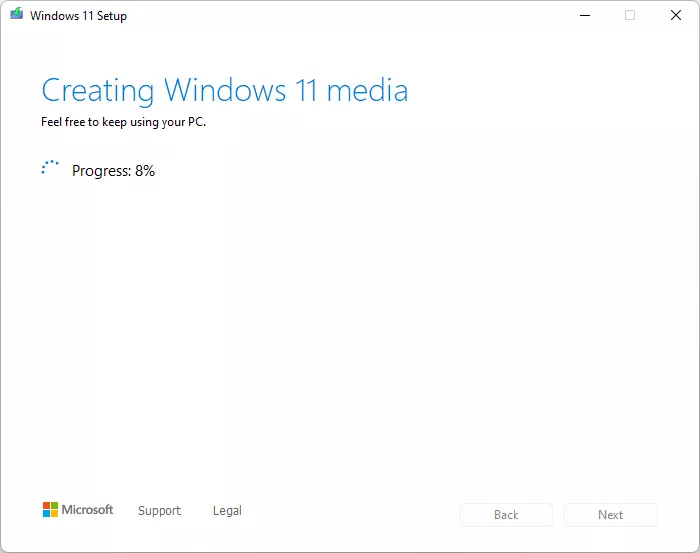
Task: Click the "Windows 11 Setup" window title
Action: click(78, 16)
